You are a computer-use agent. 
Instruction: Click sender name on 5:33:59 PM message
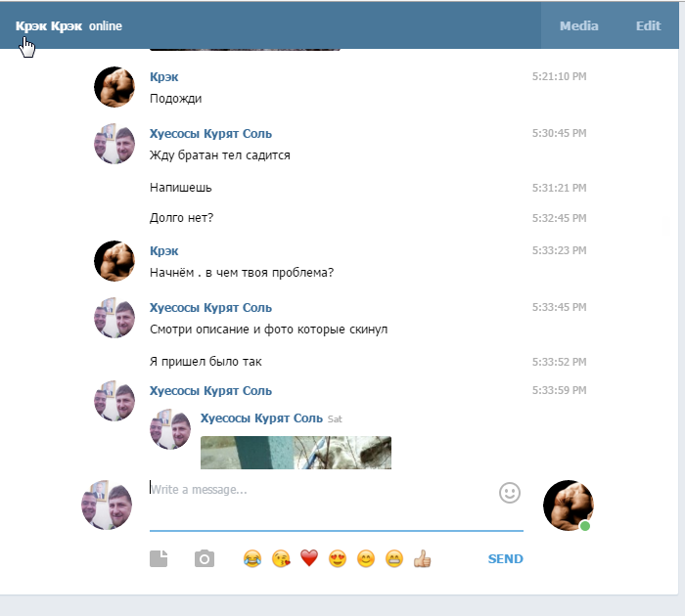tap(210, 391)
